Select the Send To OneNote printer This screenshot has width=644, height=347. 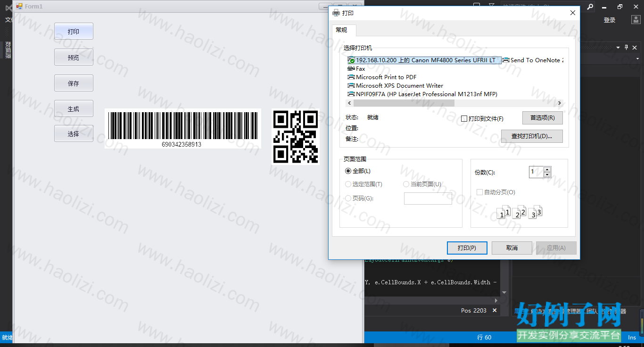[x=533, y=60]
